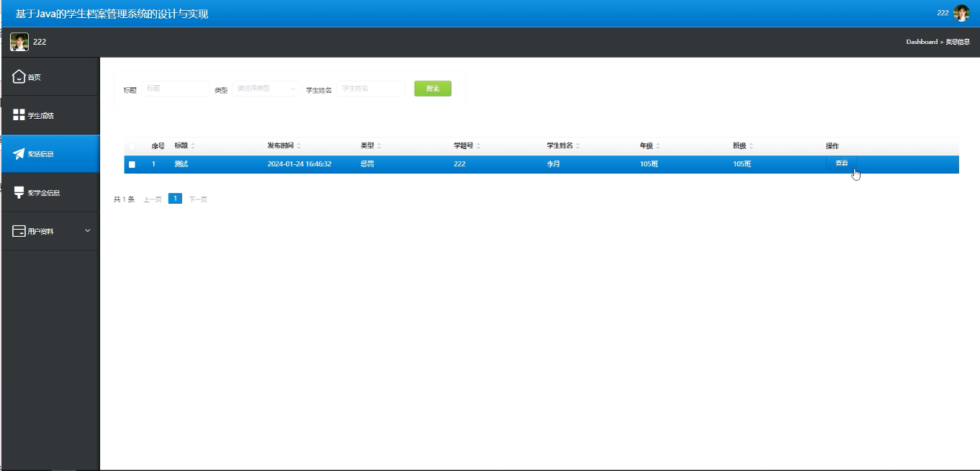Screen dimensions: 980x471
Task: Click the green 搜索 button
Action: [433, 89]
